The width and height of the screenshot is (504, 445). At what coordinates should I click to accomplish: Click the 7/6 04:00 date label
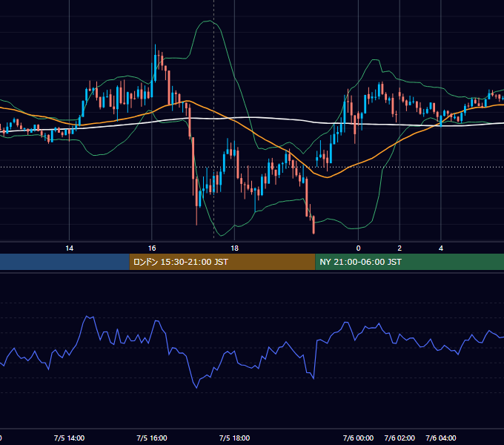click(x=441, y=438)
